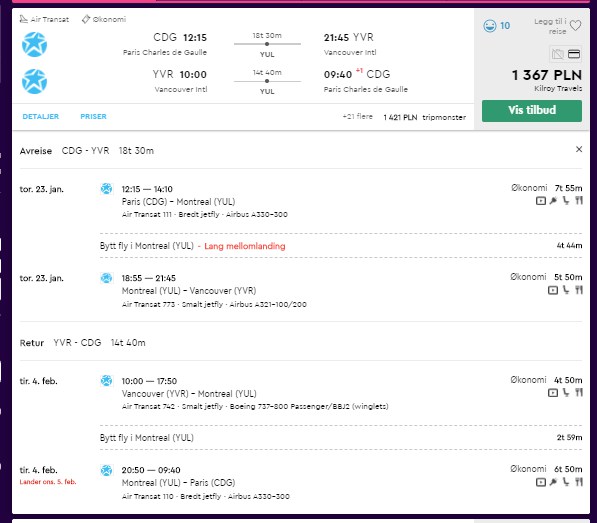Click seat icon for Air Transat 111
This screenshot has height=523, width=597.
click(566, 201)
